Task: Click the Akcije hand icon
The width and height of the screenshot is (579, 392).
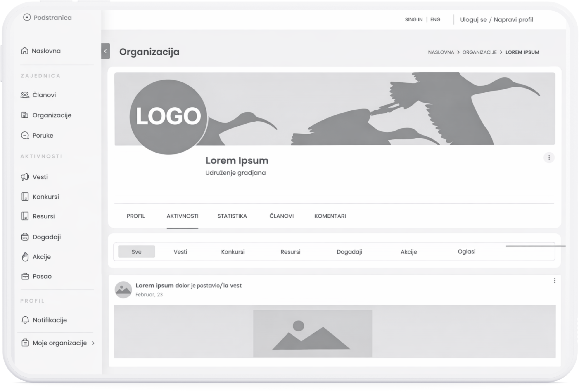Action: pos(25,257)
